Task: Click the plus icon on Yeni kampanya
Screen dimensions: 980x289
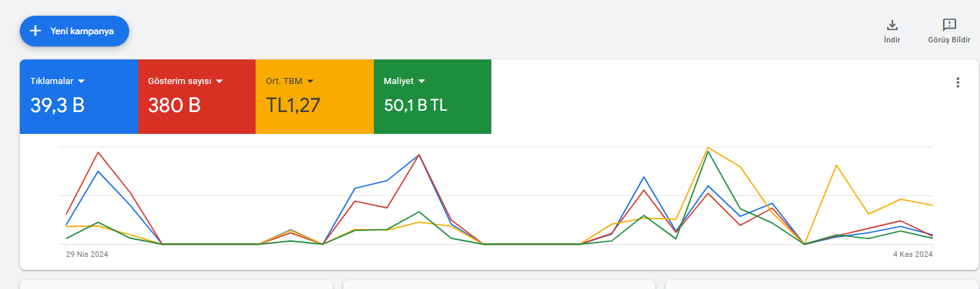Action: point(36,31)
